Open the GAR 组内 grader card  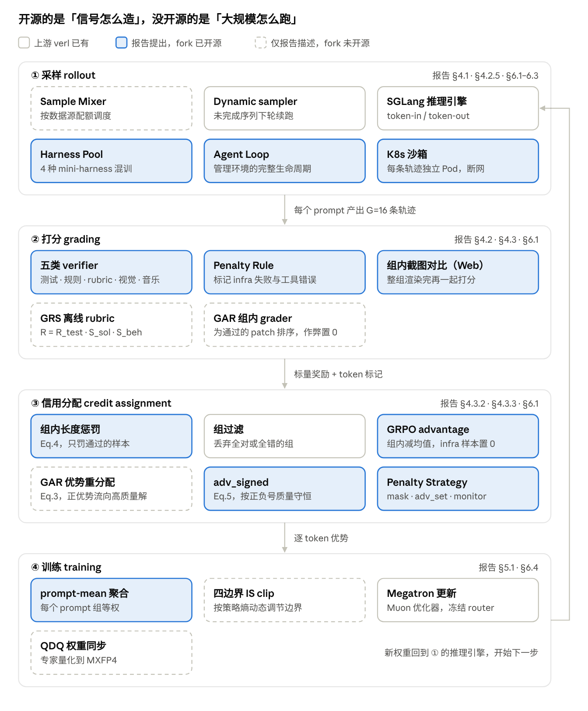285,325
